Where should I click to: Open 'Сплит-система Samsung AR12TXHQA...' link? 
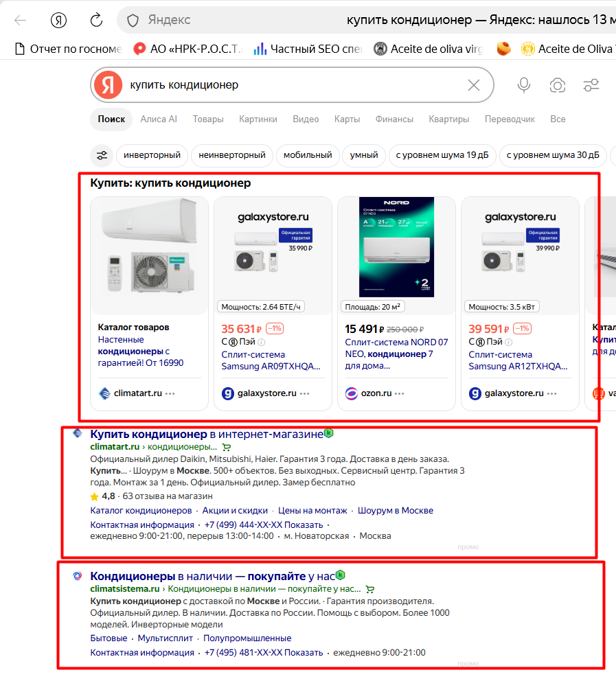tap(518, 360)
